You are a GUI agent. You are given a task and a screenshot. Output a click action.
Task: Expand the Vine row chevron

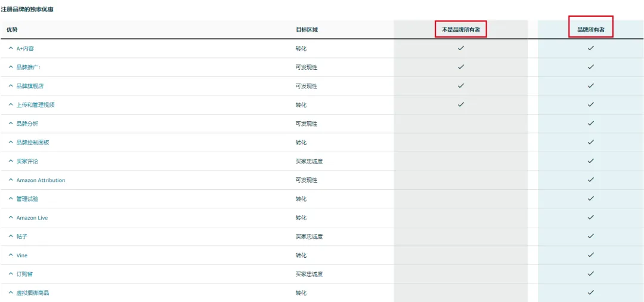click(x=11, y=255)
